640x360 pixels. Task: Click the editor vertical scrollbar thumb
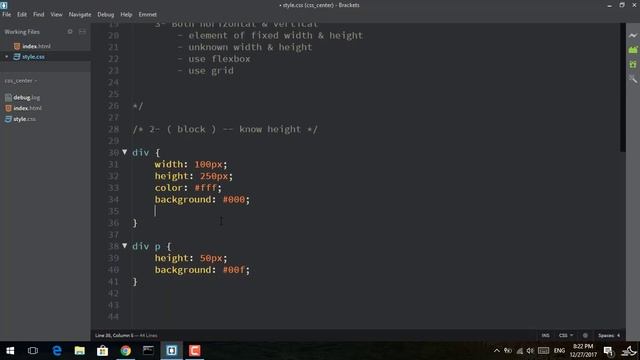coord(622,87)
